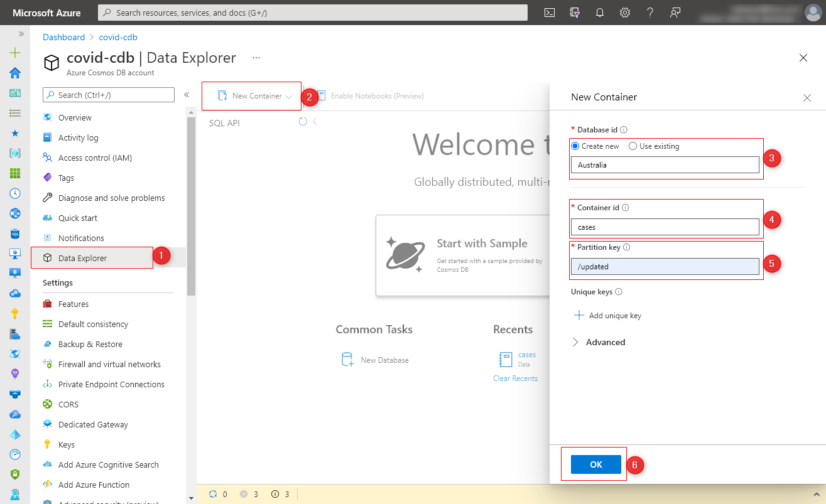Expand the status bar console

click(816, 494)
